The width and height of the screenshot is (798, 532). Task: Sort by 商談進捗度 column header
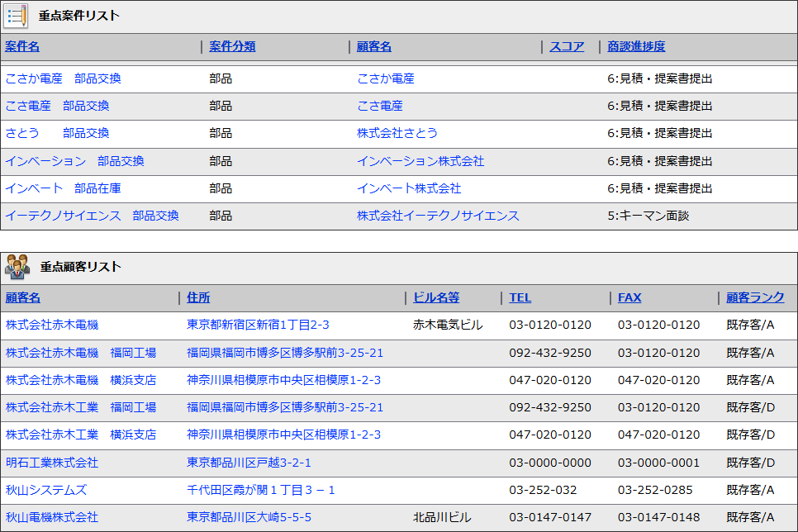636,47
